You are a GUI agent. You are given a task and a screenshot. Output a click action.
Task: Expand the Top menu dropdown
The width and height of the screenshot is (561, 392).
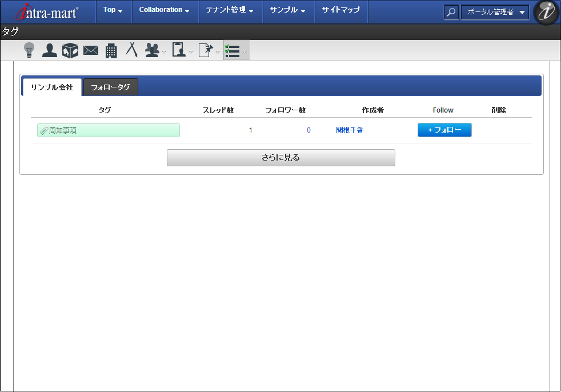(113, 10)
